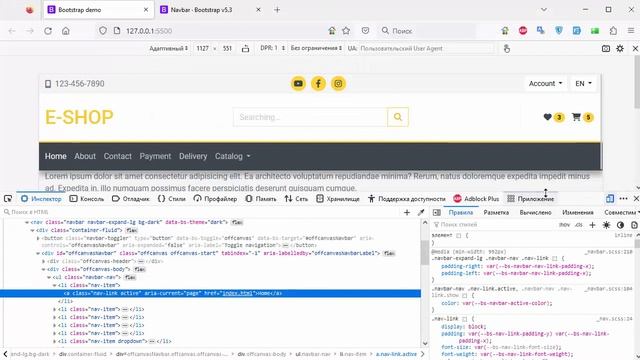Open the Layout tab in the sidebar
The height and width of the screenshot is (360, 640).
coord(496,212)
